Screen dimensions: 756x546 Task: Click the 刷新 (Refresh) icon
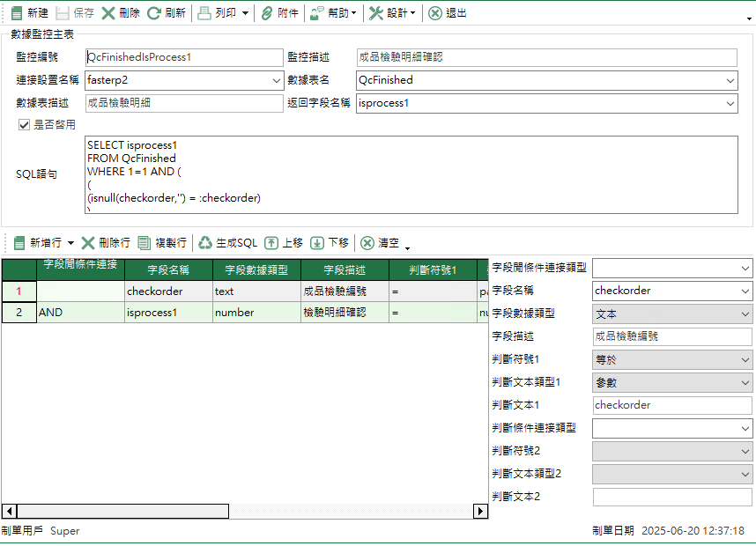(x=154, y=13)
